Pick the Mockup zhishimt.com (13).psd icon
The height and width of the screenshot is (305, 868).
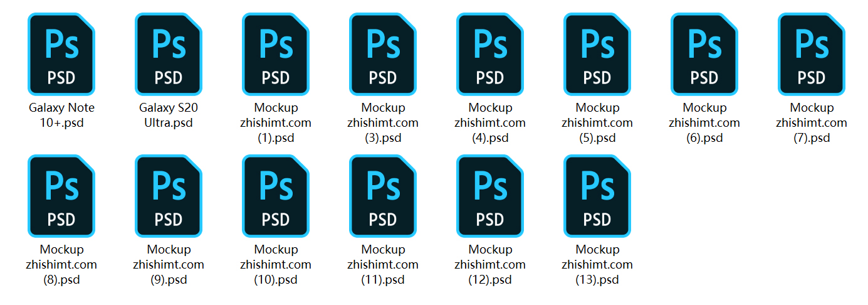[x=597, y=196]
